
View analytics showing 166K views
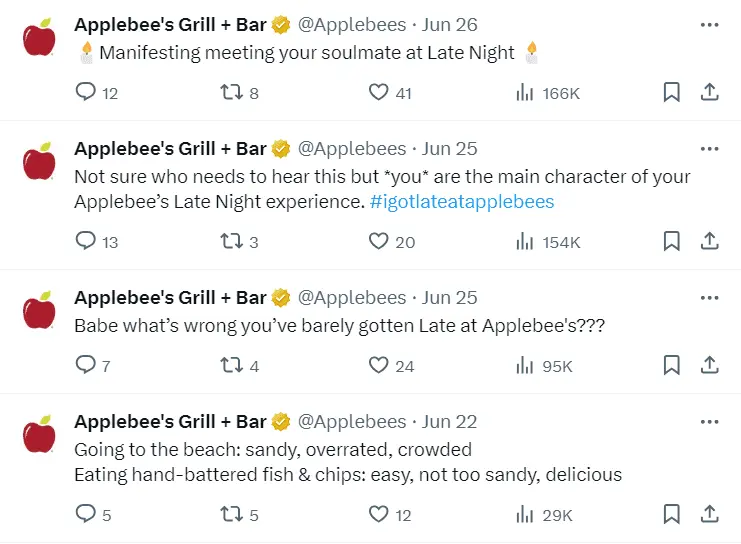coord(525,93)
